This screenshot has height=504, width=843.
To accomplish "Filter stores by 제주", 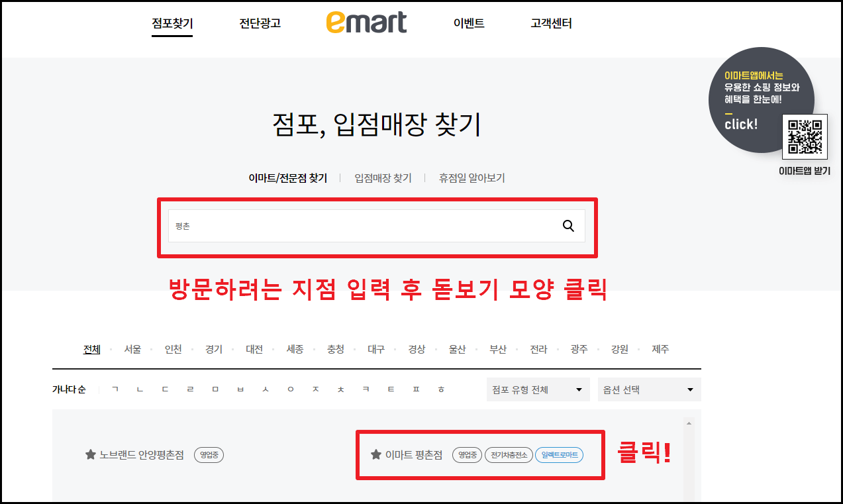I will [x=660, y=349].
